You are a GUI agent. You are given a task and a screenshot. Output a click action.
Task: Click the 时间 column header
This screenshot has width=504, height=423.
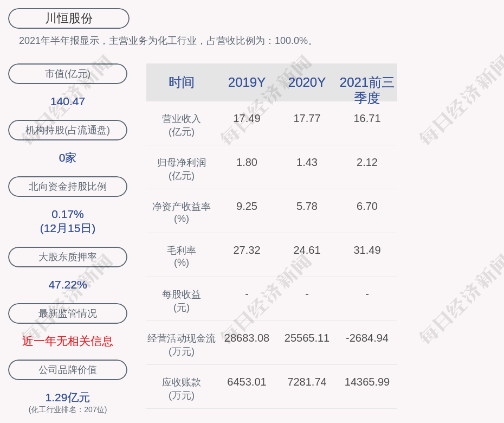[182, 82]
